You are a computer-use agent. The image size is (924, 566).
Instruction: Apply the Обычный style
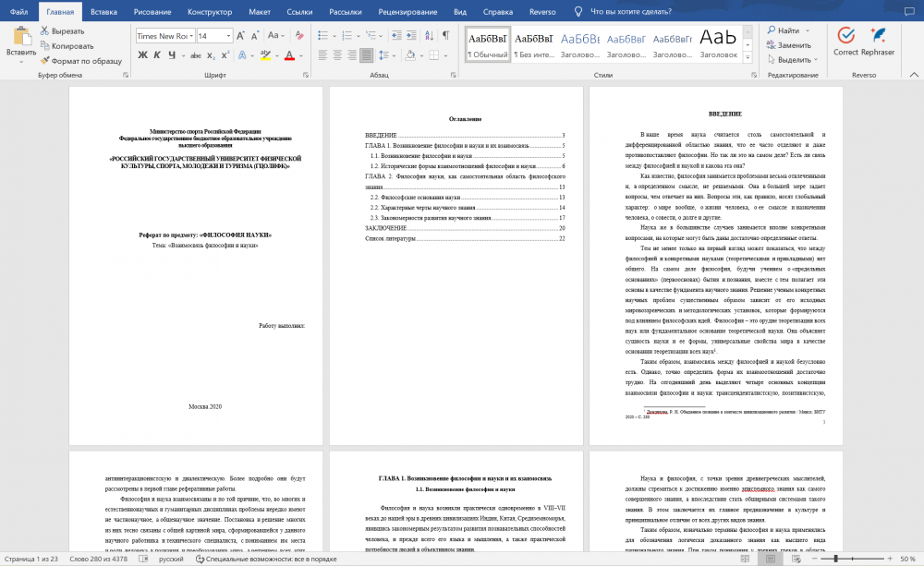[487, 44]
